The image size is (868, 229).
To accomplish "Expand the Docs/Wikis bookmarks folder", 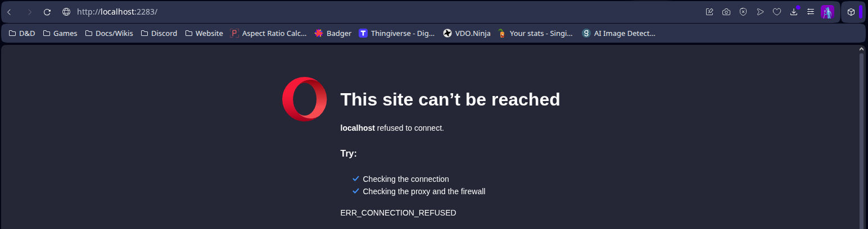I will [109, 33].
